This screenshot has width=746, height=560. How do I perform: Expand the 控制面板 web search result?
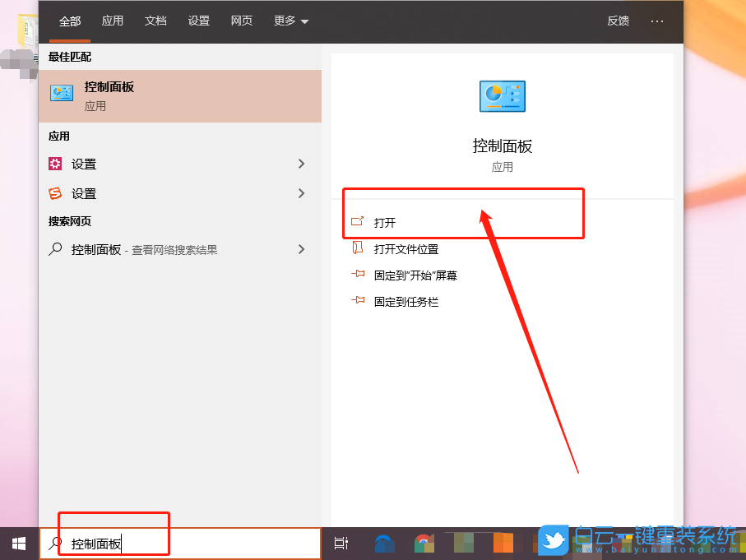[x=301, y=249]
